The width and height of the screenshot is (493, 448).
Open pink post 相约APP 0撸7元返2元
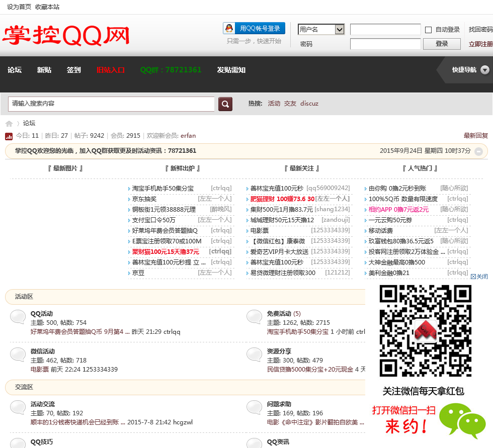398,210
